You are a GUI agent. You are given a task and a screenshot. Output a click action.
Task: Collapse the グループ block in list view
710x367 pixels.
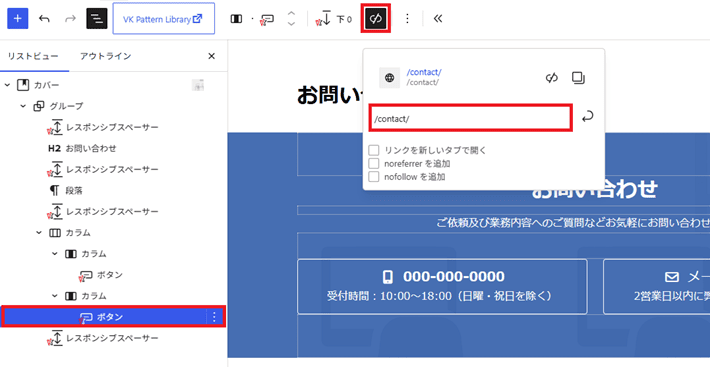23,106
